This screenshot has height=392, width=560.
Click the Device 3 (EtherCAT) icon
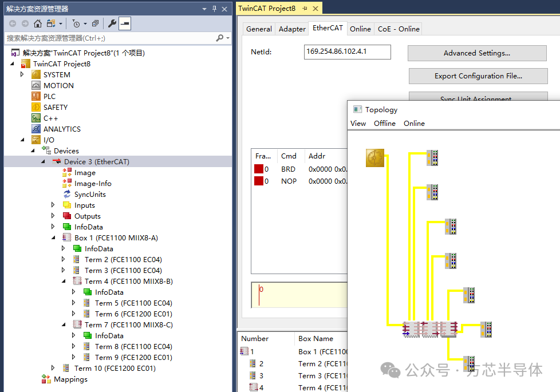(57, 161)
